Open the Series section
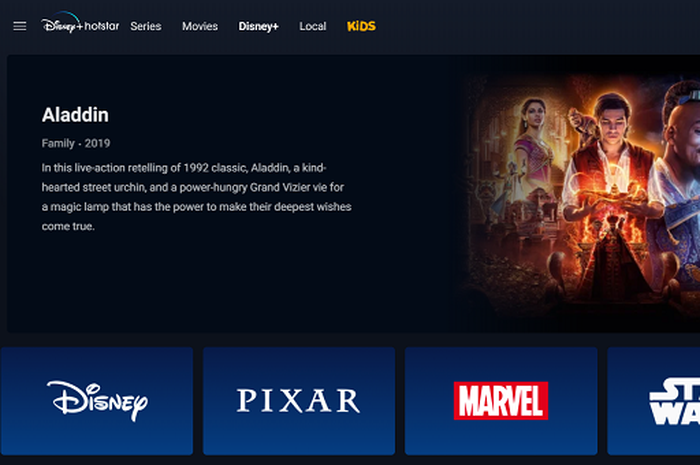Screen dimensions: 700x465 tap(146, 26)
